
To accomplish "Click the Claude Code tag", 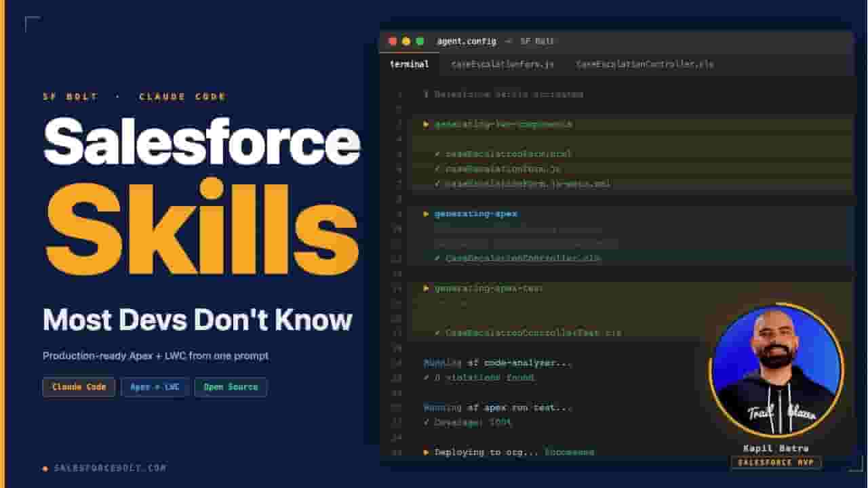I will [x=79, y=387].
